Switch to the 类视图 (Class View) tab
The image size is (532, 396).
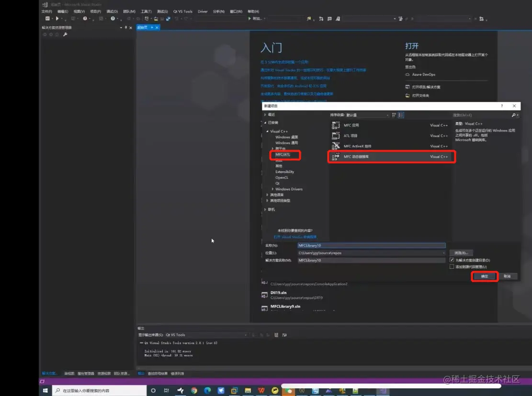[x=69, y=374]
